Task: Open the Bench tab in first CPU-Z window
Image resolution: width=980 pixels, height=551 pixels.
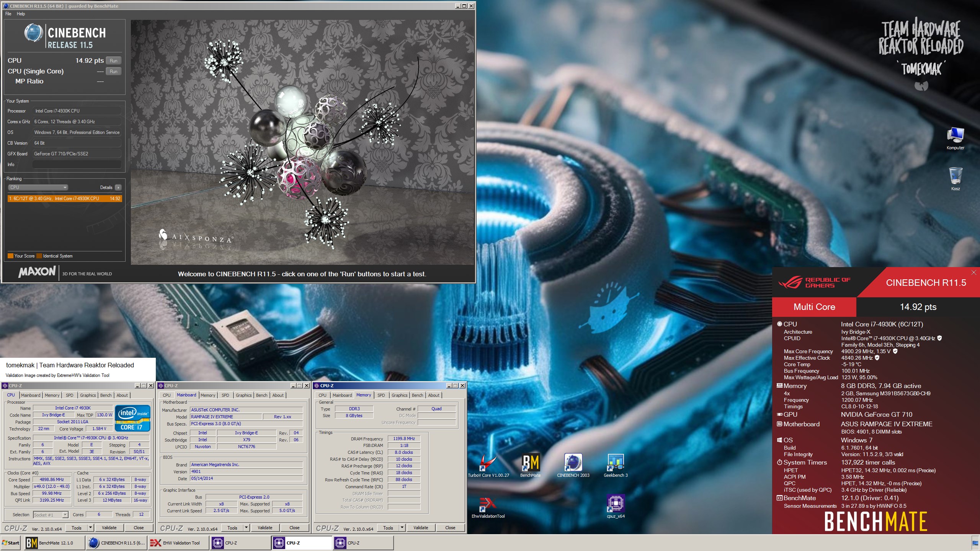Action: 106,395
